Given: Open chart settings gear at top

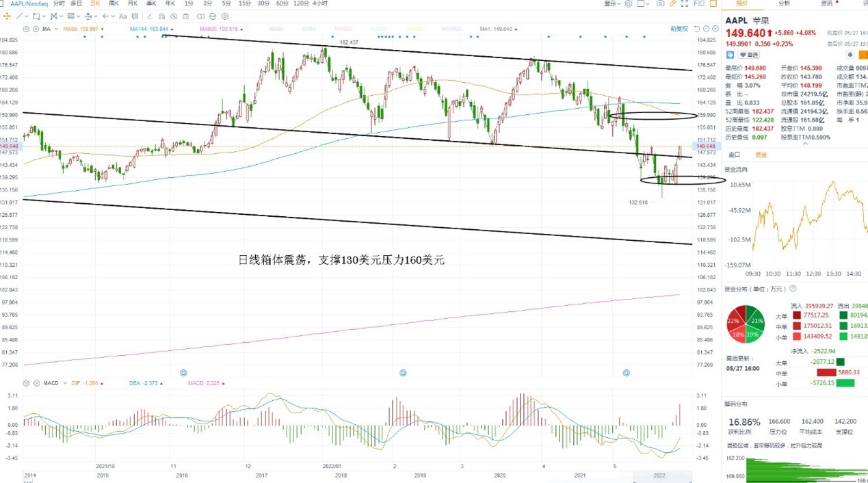Looking at the screenshot, I should point(629,3).
